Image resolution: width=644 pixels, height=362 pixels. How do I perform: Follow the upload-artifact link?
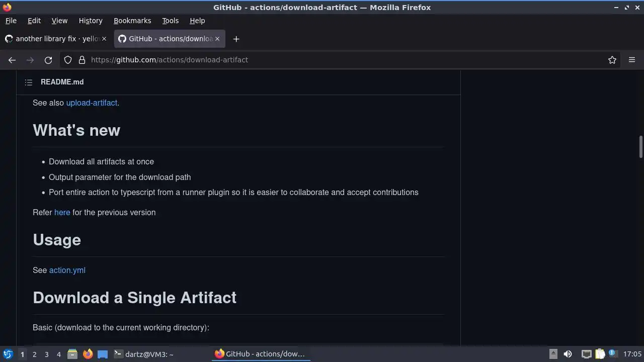92,103
